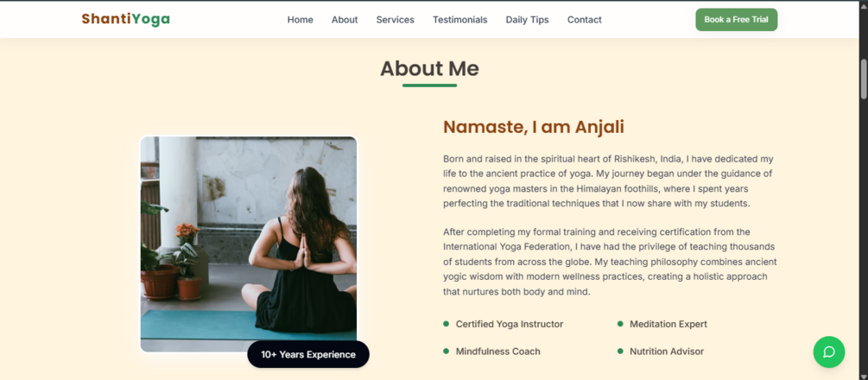Screen dimensions: 868x380
Task: Go to the Home menu item
Action: (300, 20)
